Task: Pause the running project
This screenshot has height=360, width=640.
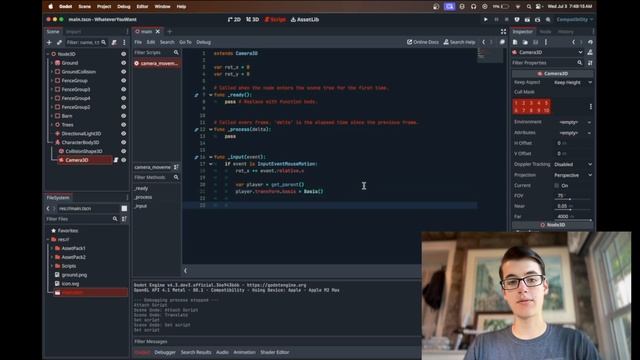Action: pyautogui.click(x=496, y=19)
